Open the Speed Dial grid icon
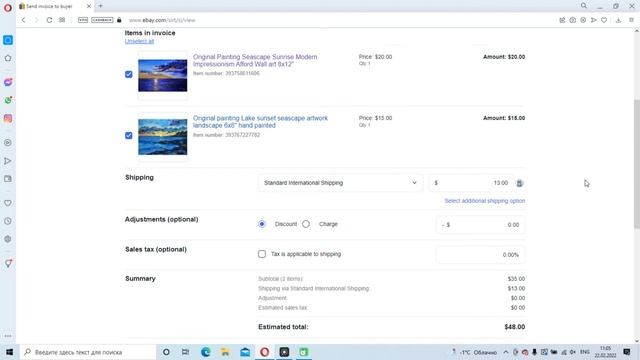The width and height of the screenshot is (640, 360). [62, 20]
